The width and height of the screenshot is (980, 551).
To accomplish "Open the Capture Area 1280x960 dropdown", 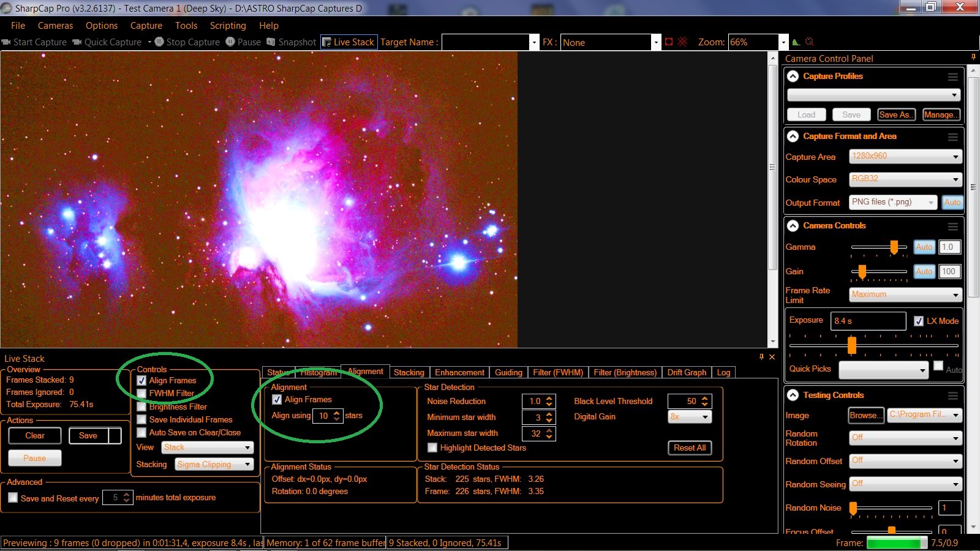I will [905, 157].
